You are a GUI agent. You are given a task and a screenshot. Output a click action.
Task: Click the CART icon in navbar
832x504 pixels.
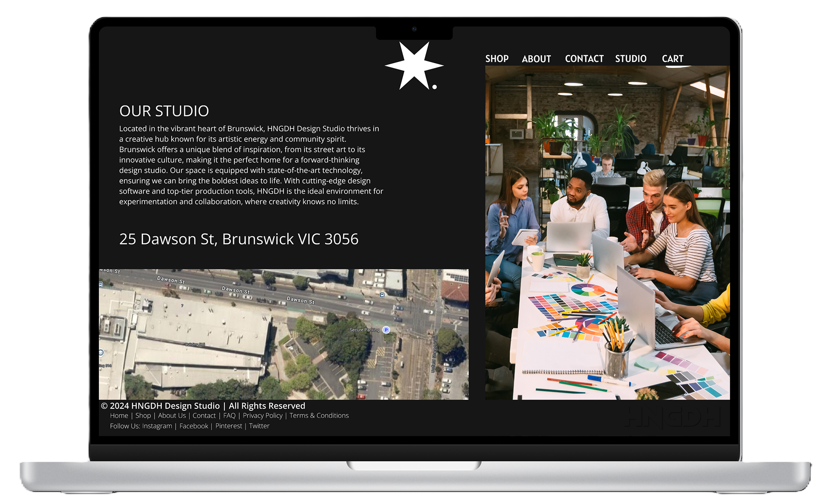(672, 58)
